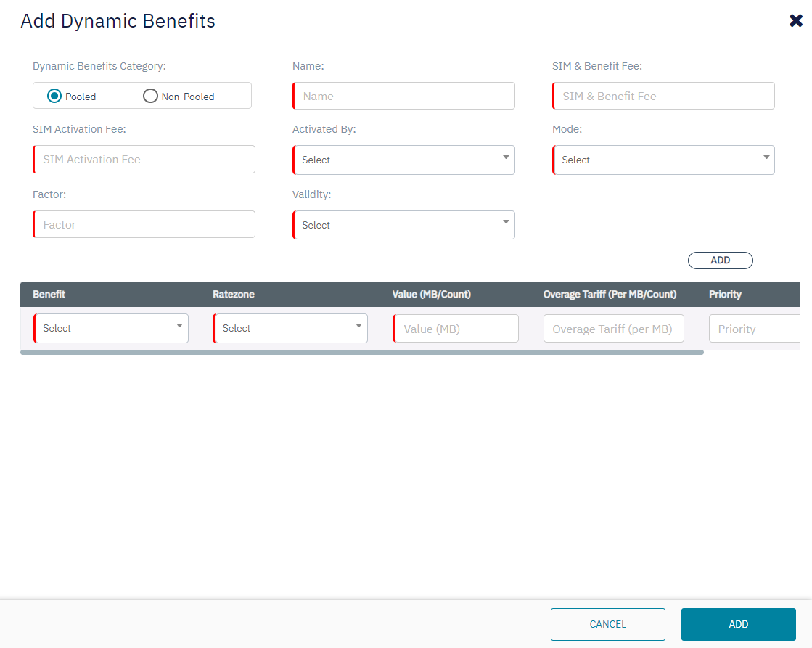This screenshot has height=648, width=812.
Task: Expand the Mode dropdown
Action: (x=663, y=160)
